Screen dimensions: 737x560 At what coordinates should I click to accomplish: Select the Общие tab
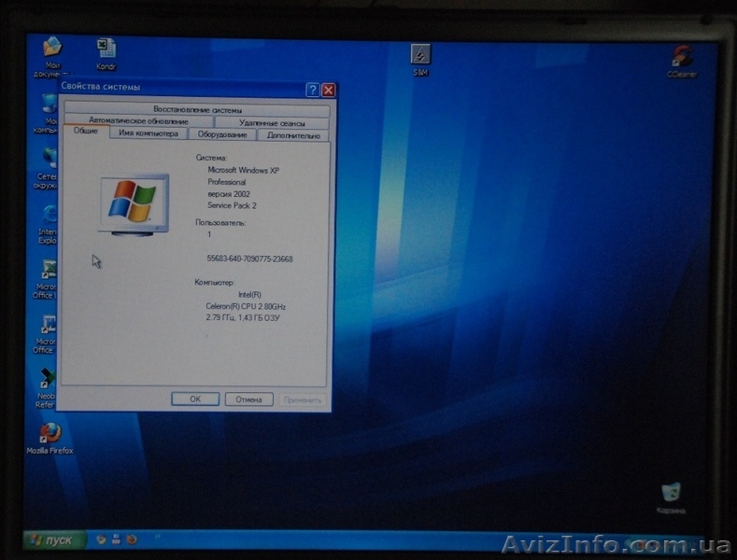(x=86, y=131)
